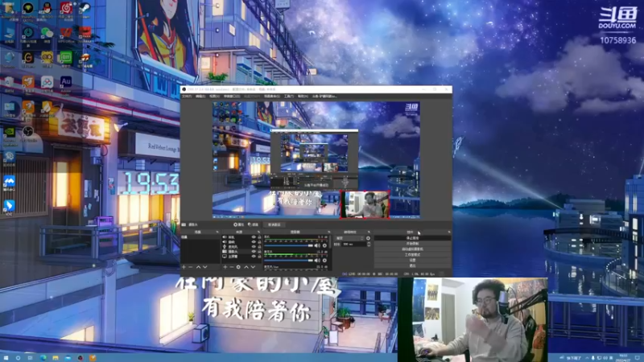Viewport: 644px width, 362px height.
Task: Open the Windows Start button
Action: pos(6,358)
